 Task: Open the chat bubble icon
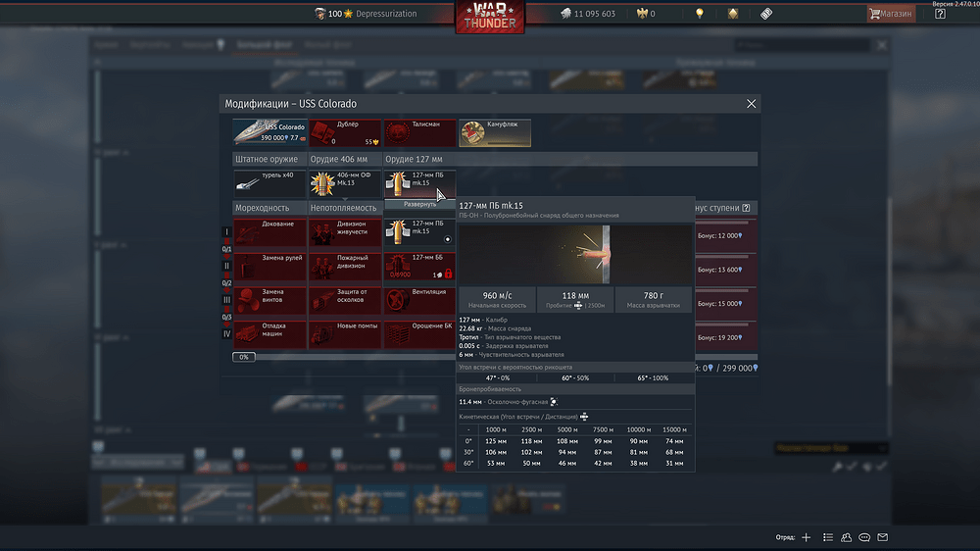click(x=864, y=537)
